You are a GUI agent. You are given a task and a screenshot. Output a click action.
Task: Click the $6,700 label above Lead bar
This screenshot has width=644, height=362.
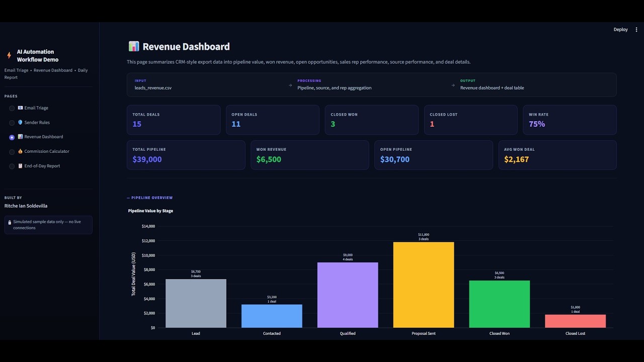196,271
